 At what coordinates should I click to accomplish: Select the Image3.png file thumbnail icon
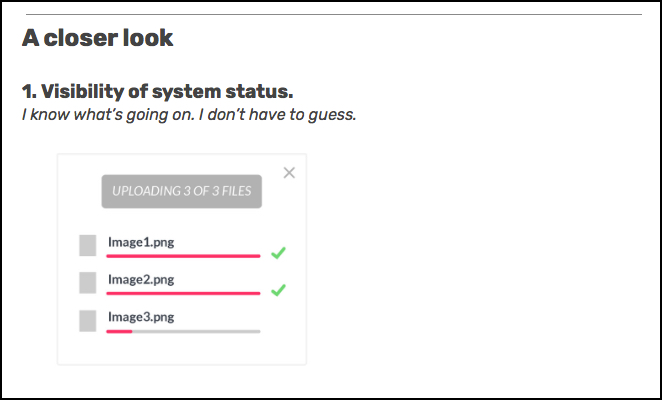coord(88,321)
